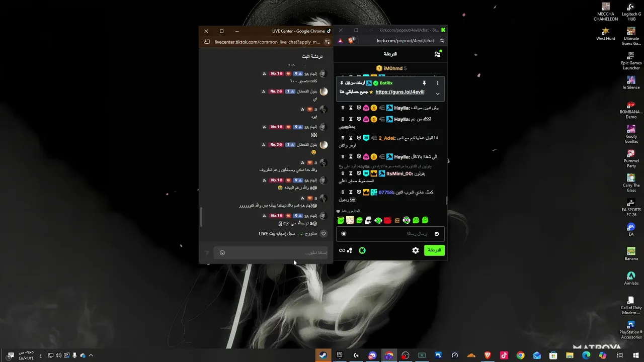Open Steam from the taskbar
This screenshot has height=362, width=644.
324,355
